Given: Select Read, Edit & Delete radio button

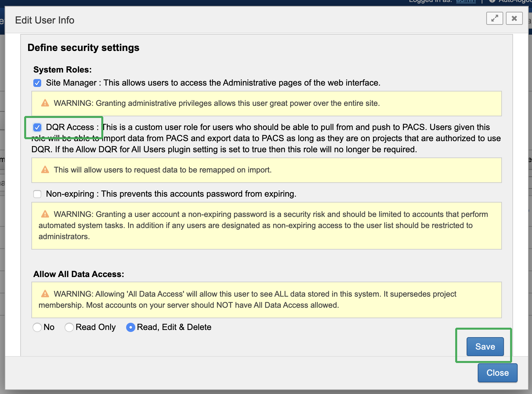Looking at the screenshot, I should (x=131, y=327).
